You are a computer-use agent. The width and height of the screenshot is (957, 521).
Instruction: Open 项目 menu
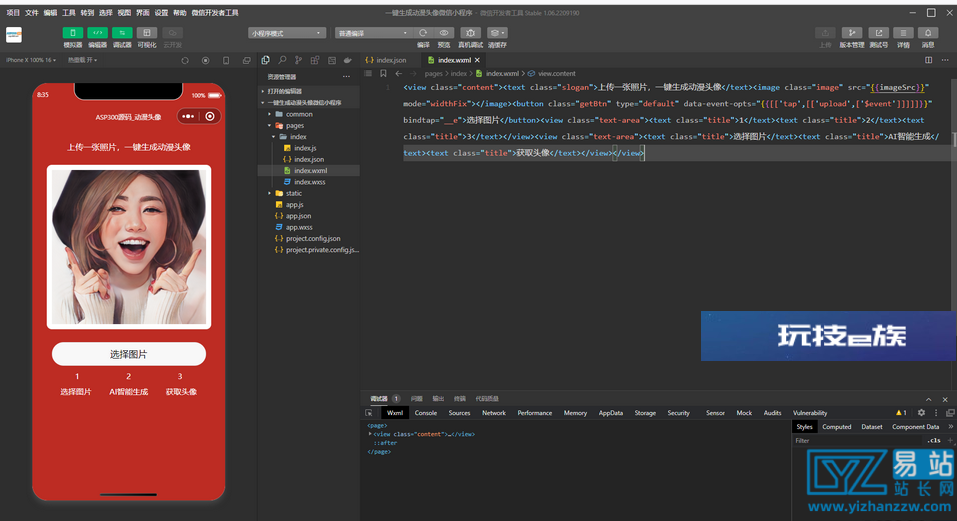pos(13,12)
